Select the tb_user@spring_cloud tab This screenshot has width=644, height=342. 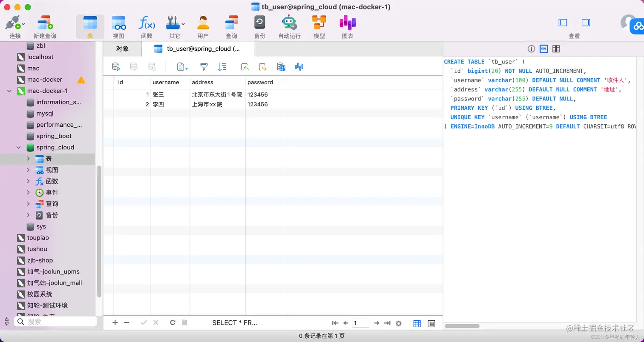coord(198,49)
